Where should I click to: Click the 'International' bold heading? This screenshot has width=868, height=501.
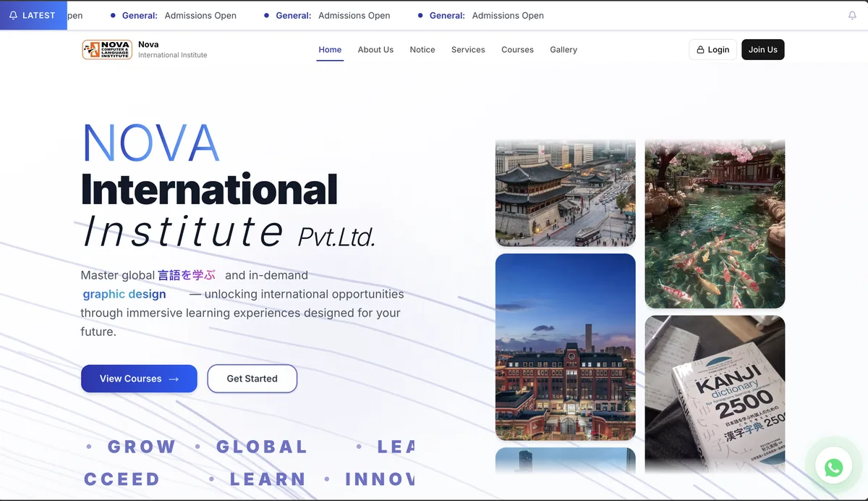pyautogui.click(x=210, y=189)
